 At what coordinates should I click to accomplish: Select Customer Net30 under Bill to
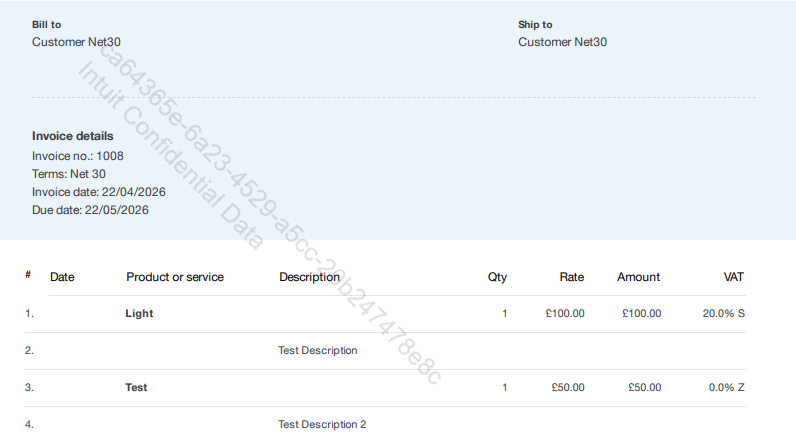pyautogui.click(x=77, y=42)
